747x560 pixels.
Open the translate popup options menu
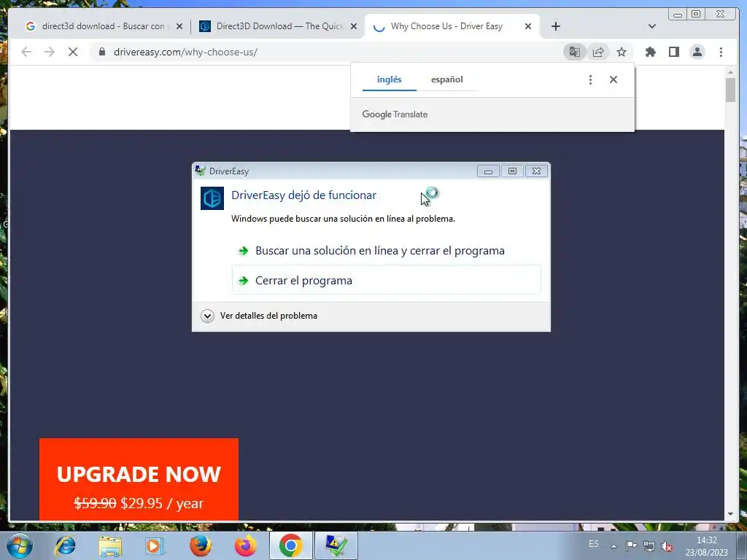590,79
